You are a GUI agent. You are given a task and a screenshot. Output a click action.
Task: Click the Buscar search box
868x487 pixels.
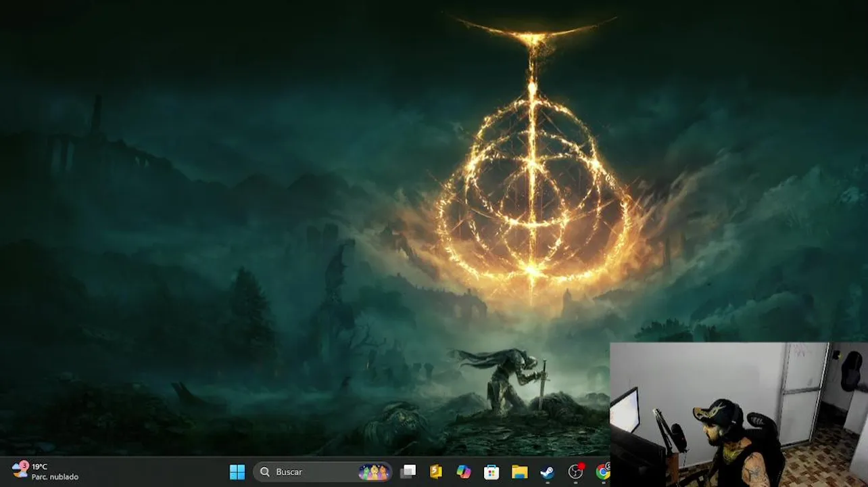coord(322,471)
